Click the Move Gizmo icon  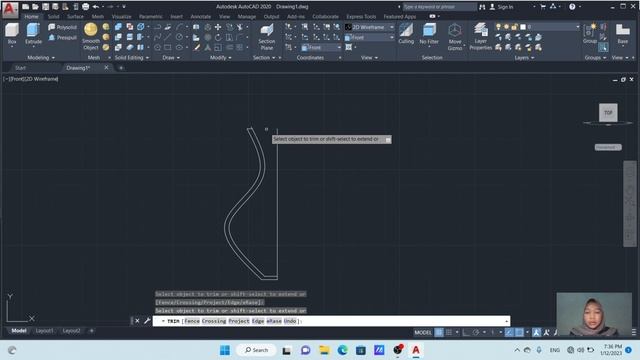coord(455,37)
